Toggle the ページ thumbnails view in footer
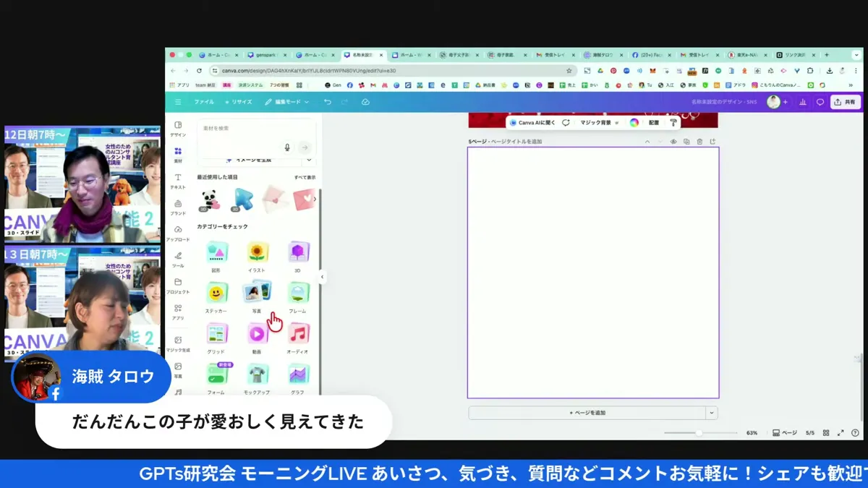The image size is (868, 488). [785, 433]
